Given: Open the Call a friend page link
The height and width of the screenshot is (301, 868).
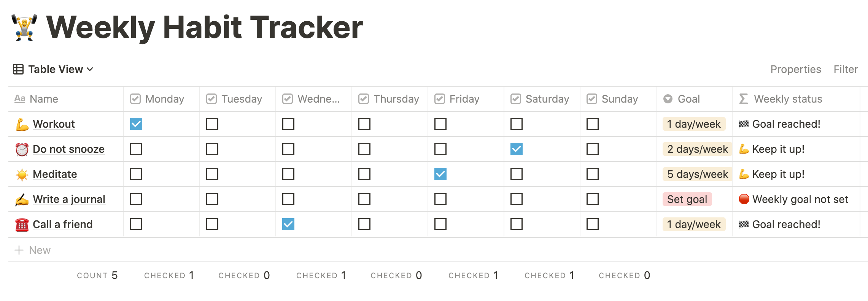Looking at the screenshot, I should (x=63, y=224).
